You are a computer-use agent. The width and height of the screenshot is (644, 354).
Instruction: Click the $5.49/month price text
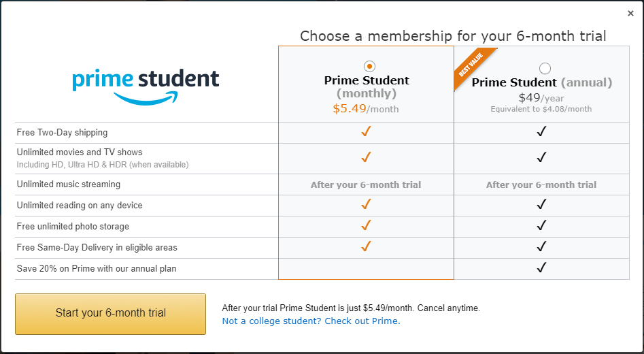pos(366,108)
